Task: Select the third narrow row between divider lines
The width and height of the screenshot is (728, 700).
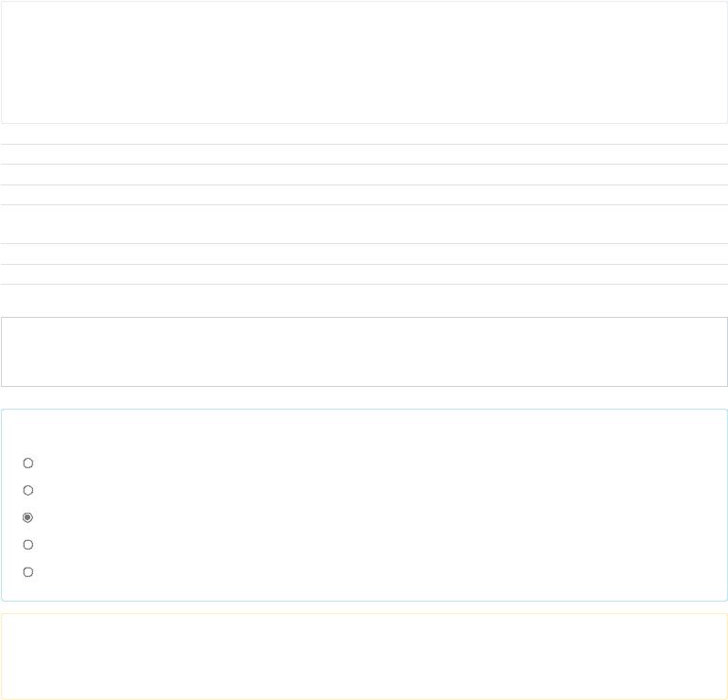Action: coord(364,195)
